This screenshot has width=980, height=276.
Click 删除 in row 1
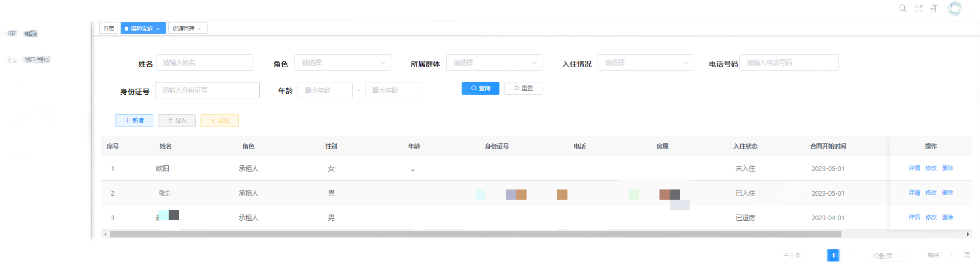click(947, 168)
